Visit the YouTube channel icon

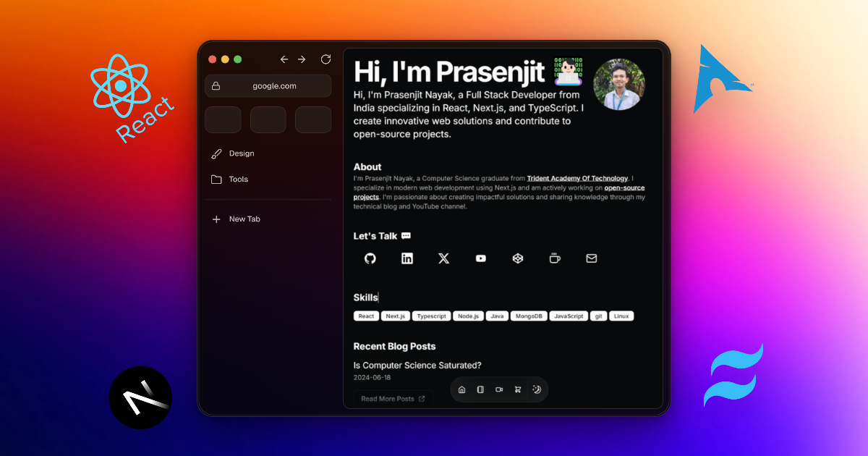coord(481,258)
